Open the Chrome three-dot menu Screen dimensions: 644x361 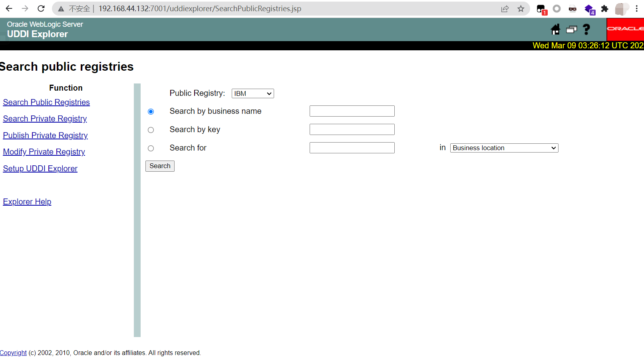pyautogui.click(x=636, y=8)
